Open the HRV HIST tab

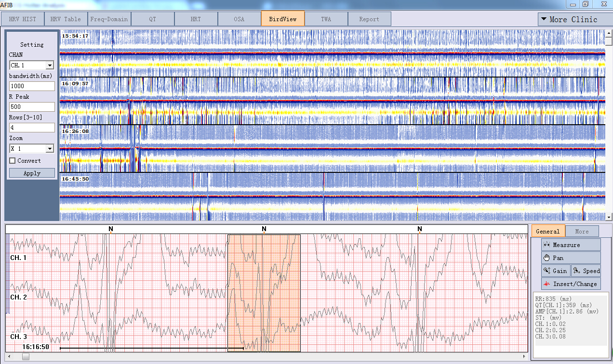[23, 19]
